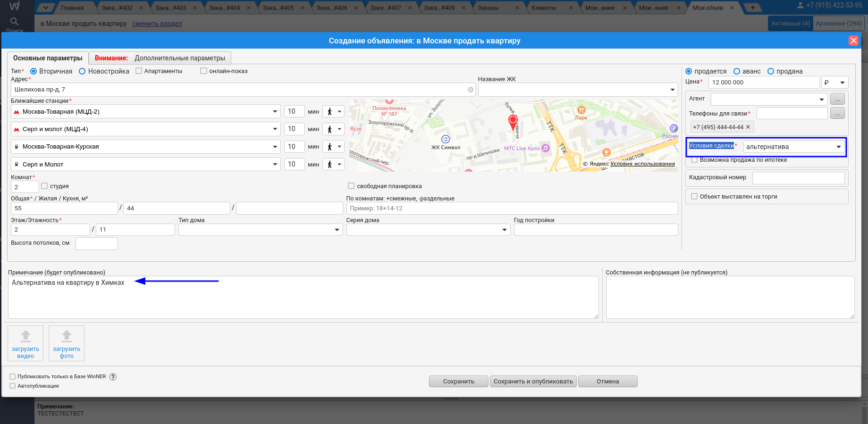Click the Примечание note text area
Viewport: 868px width, 424px height.
tap(303, 297)
